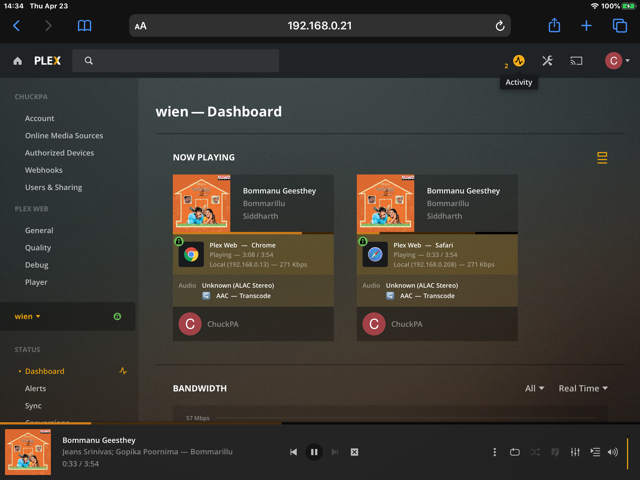Viewport: 640px width, 480px height.
Task: Open the play queue icon
Action: tap(595, 452)
